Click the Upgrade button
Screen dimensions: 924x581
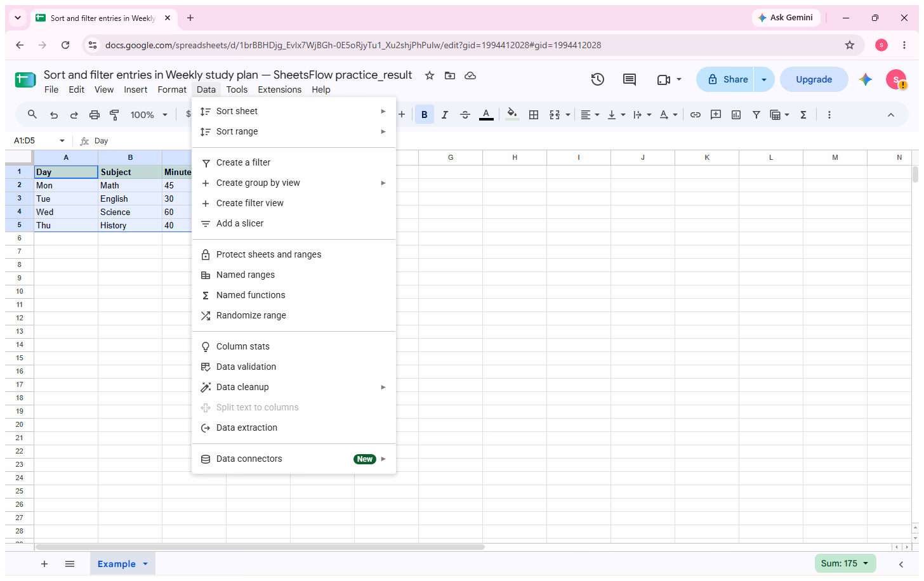tap(814, 79)
